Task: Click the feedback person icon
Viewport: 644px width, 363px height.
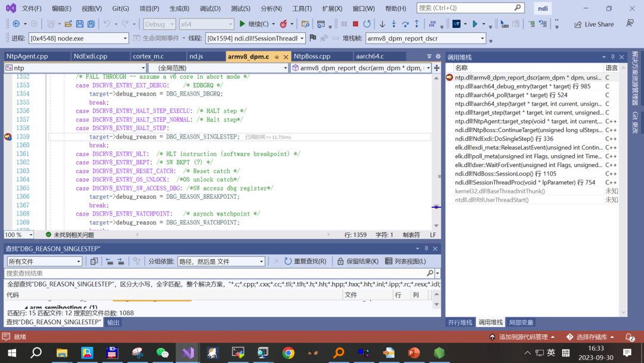Action: 630,24
